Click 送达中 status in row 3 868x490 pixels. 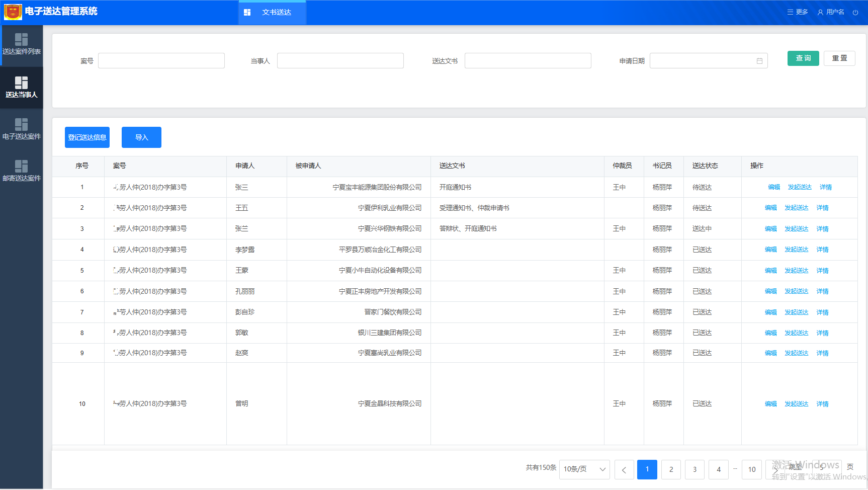702,228
